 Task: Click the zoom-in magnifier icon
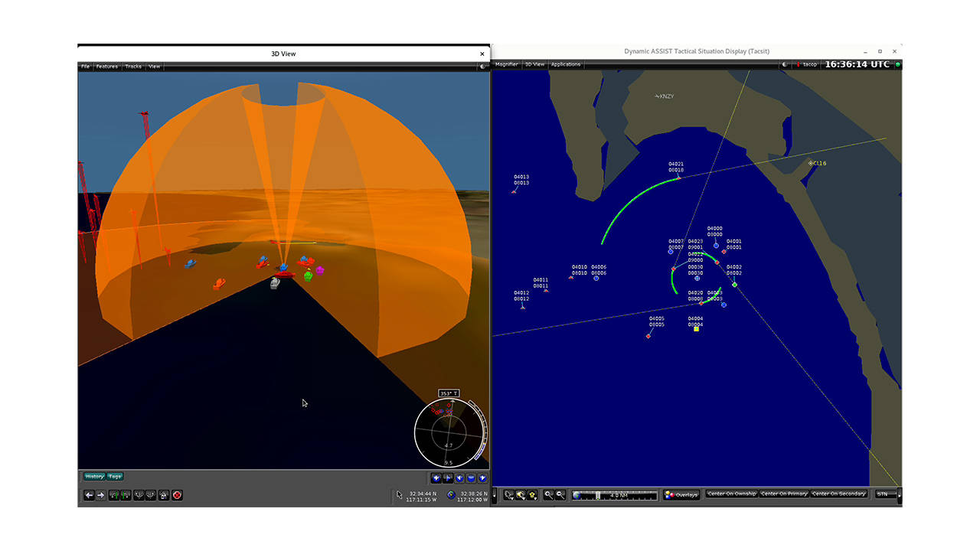click(x=550, y=494)
